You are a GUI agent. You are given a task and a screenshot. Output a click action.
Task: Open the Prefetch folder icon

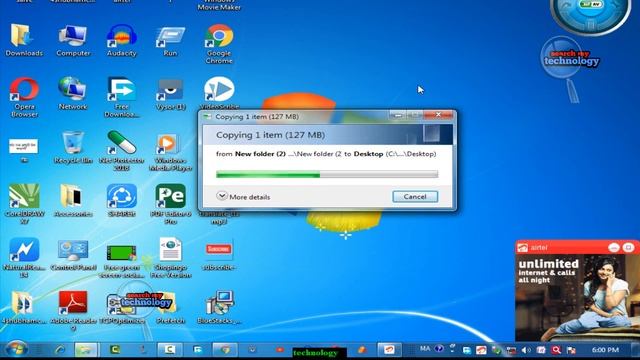(x=170, y=308)
